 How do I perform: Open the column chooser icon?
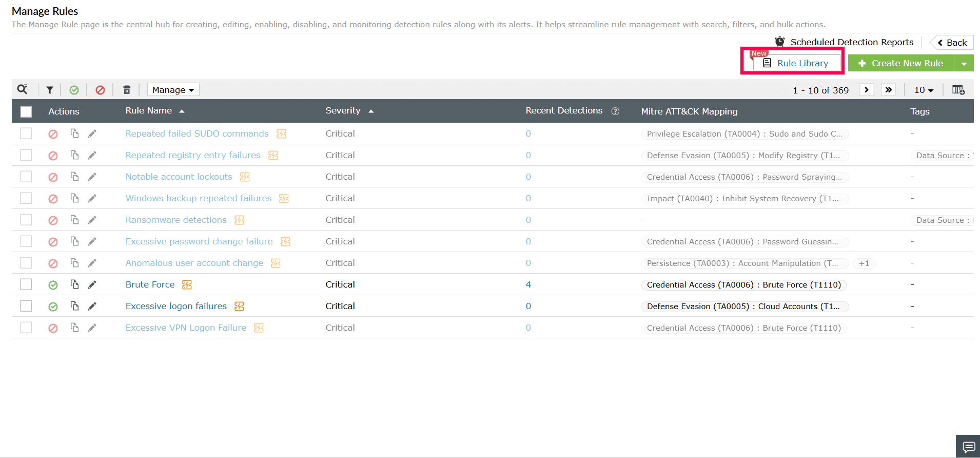click(x=958, y=90)
